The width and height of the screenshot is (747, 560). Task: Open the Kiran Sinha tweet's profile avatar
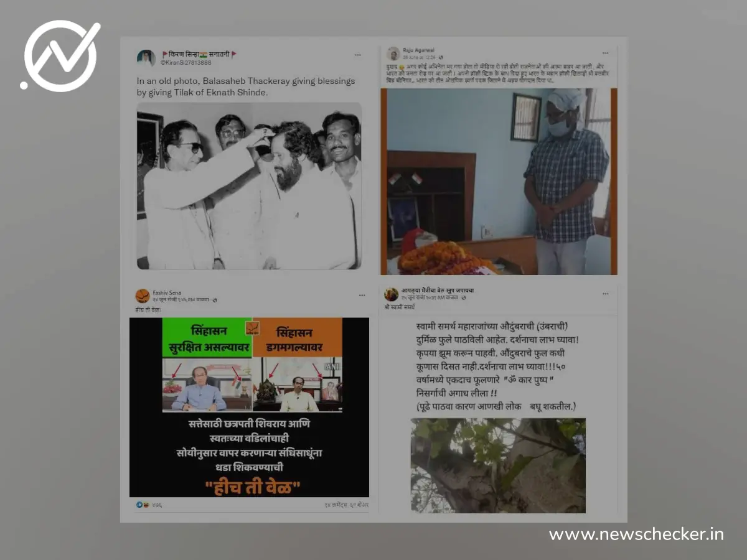pyautogui.click(x=146, y=58)
